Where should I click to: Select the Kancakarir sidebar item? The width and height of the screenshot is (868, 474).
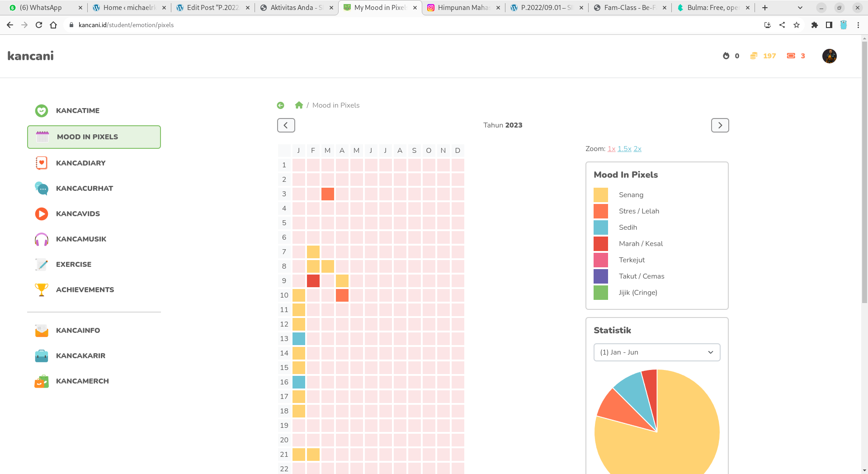[80, 356]
